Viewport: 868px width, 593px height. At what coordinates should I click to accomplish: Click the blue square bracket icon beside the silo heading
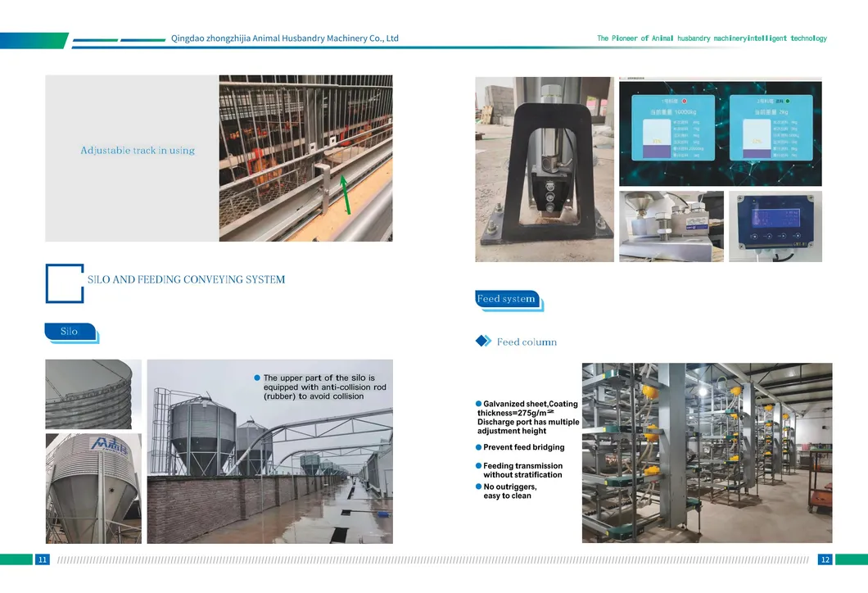click(x=65, y=283)
